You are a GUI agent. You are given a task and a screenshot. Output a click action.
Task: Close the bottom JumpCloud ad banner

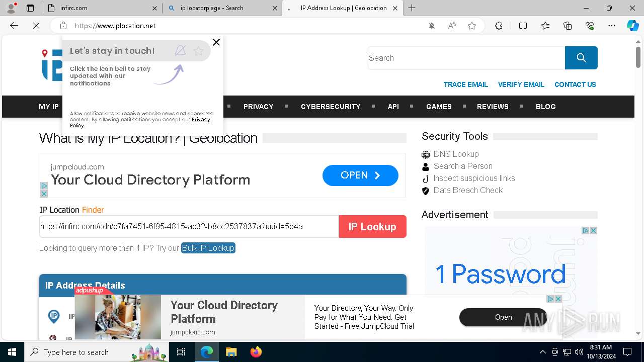tap(558, 299)
